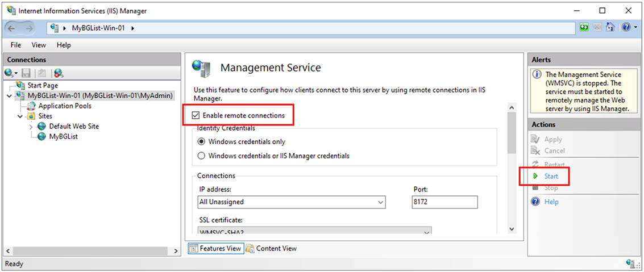Select Windows credentials only option
The width and height of the screenshot is (644, 272).
(x=201, y=141)
